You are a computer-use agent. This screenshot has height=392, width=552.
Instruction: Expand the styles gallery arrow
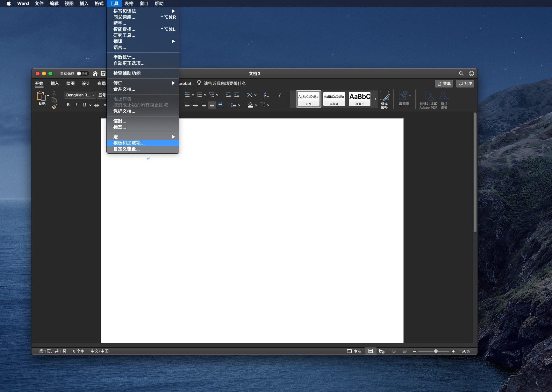(375, 99)
